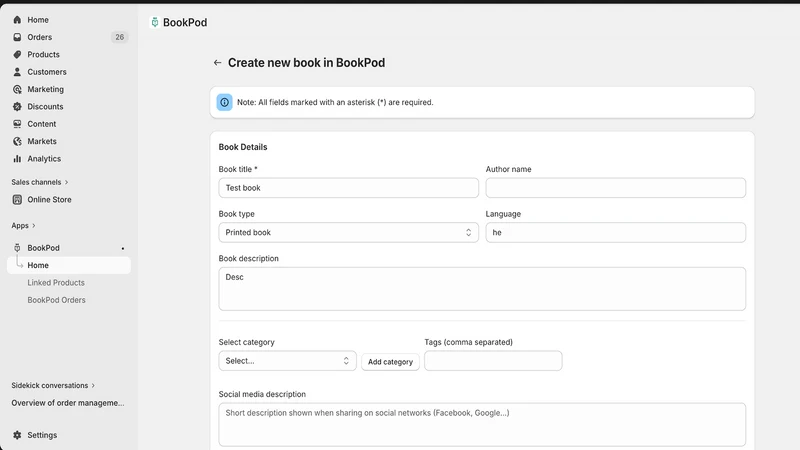This screenshot has height=450, width=800.
Task: Click the Home house icon in sidebar
Action: point(17,20)
